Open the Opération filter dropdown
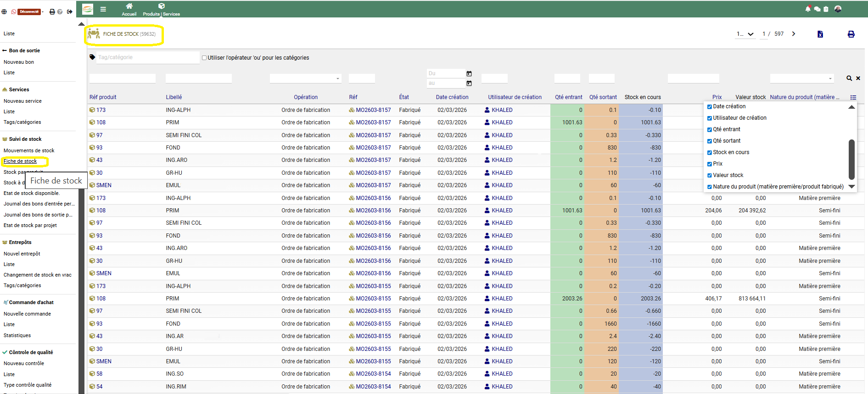 click(306, 78)
